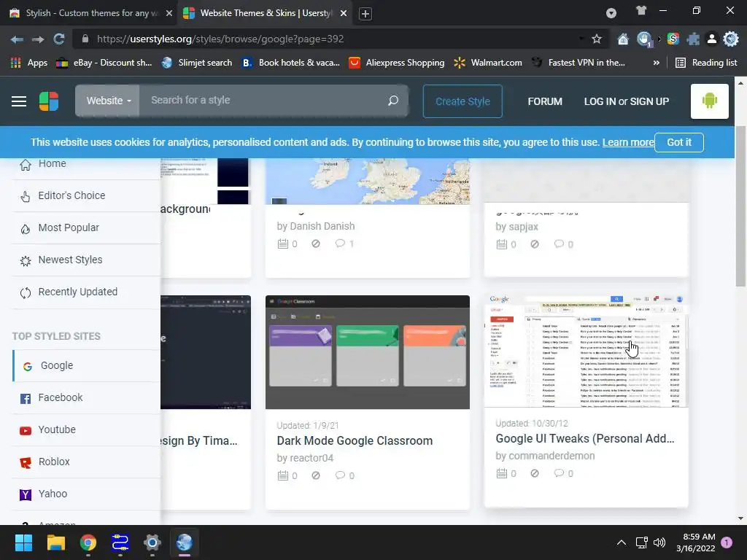Open the Stylish S extension icon
The height and width of the screenshot is (560, 747).
point(673,39)
